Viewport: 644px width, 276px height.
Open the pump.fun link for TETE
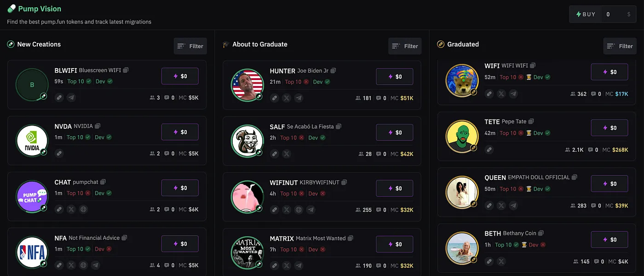click(489, 149)
